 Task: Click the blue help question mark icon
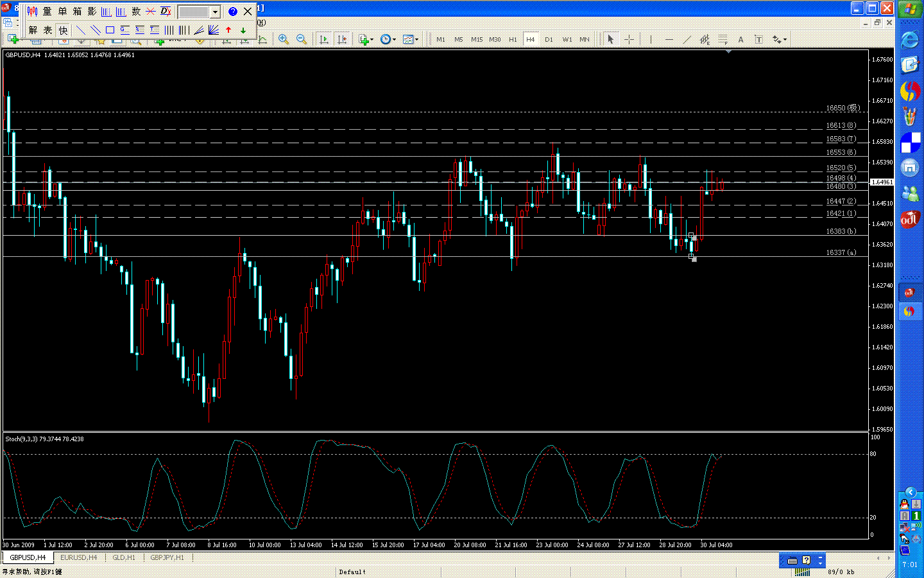(233, 12)
